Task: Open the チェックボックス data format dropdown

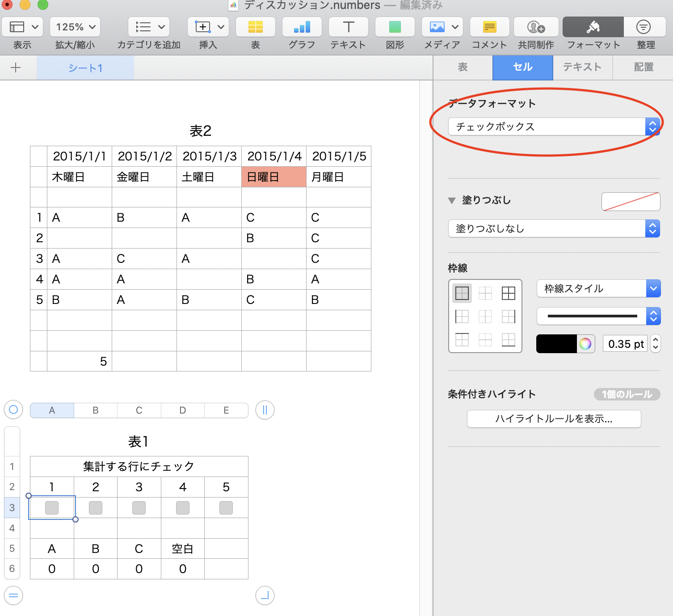Action: 554,127
